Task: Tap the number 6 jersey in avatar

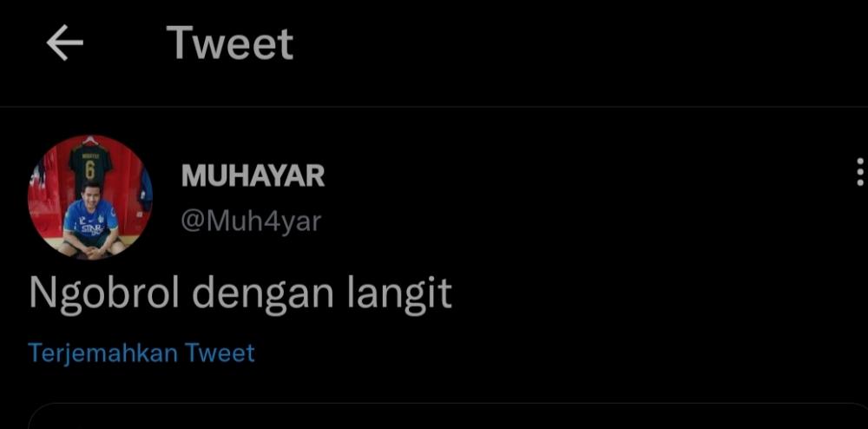Action: (x=90, y=166)
